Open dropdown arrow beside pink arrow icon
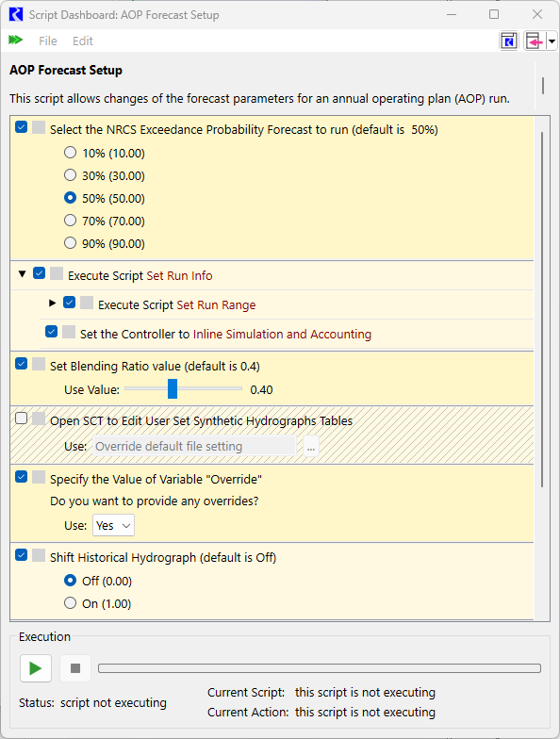560x739 pixels. pyautogui.click(x=552, y=41)
